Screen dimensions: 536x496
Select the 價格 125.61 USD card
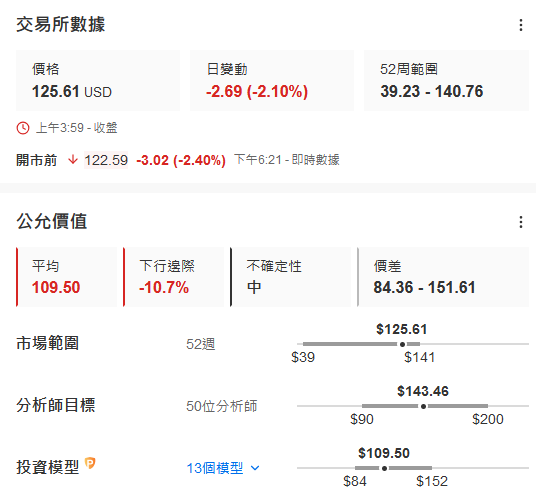tap(98, 81)
